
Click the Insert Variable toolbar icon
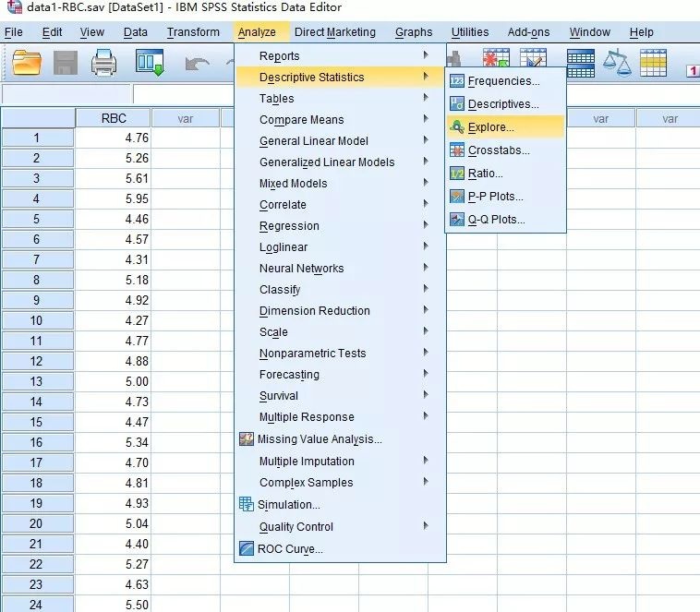point(533,58)
